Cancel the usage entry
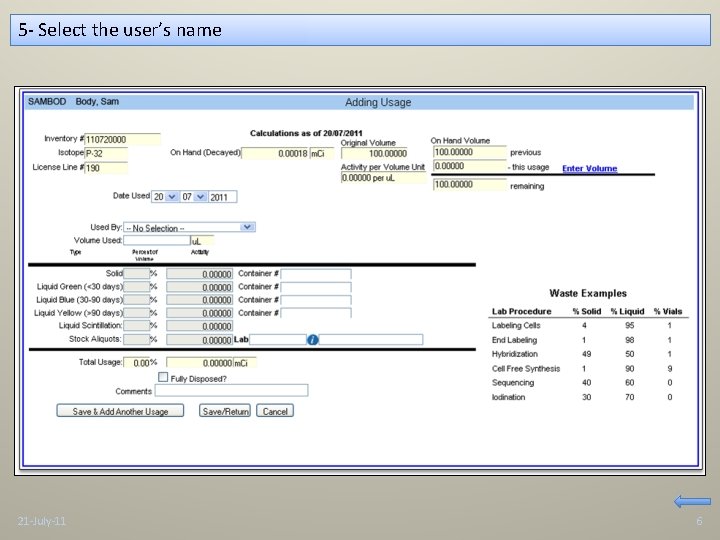Screen dimensions: 720x540 pos(275,411)
